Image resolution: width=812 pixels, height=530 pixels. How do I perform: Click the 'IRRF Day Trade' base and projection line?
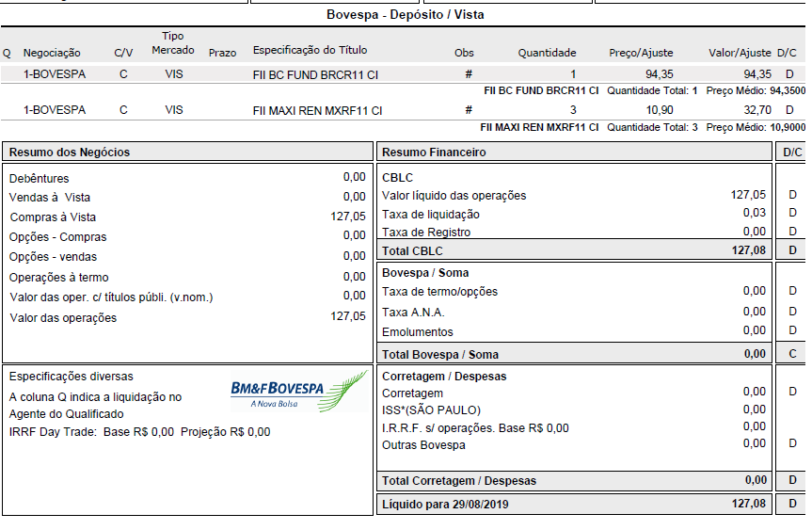click(139, 432)
